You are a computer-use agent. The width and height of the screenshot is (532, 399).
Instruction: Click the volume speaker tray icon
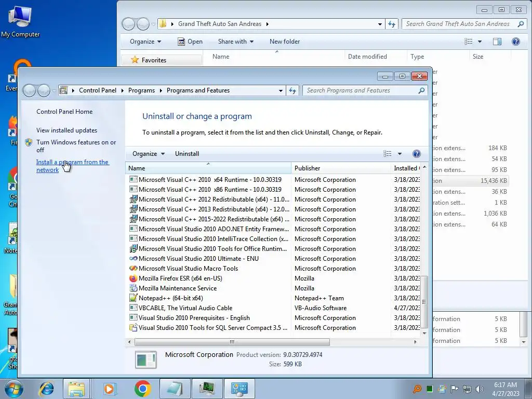coord(480,389)
